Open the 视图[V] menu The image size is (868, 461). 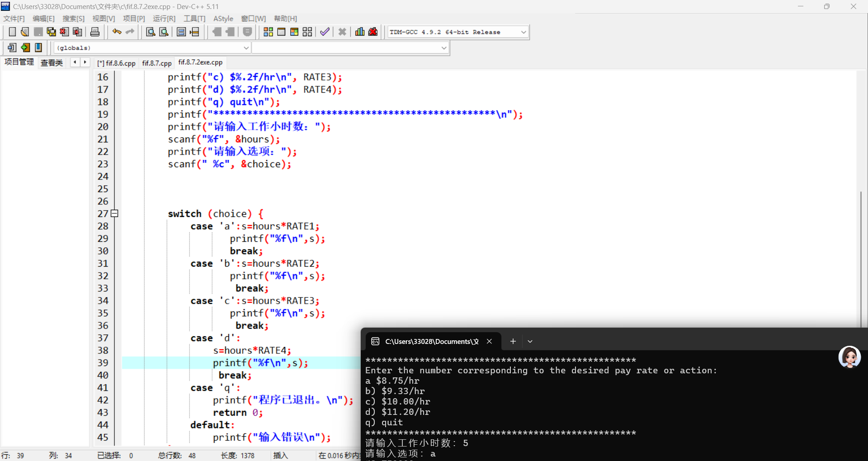[x=104, y=19]
